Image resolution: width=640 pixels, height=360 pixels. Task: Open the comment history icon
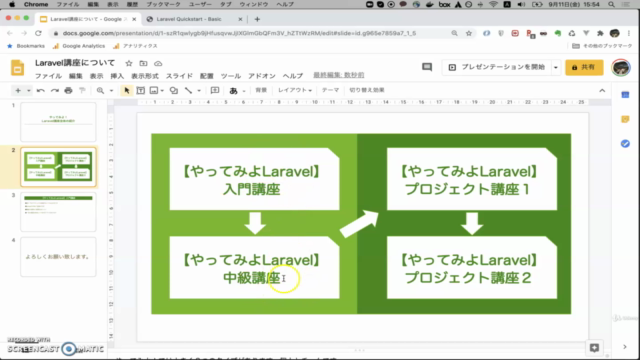427,67
